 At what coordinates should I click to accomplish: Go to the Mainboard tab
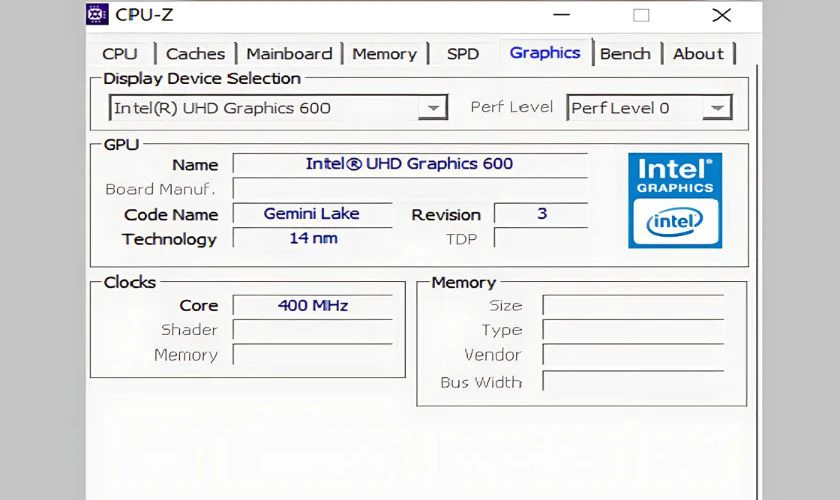pos(289,54)
